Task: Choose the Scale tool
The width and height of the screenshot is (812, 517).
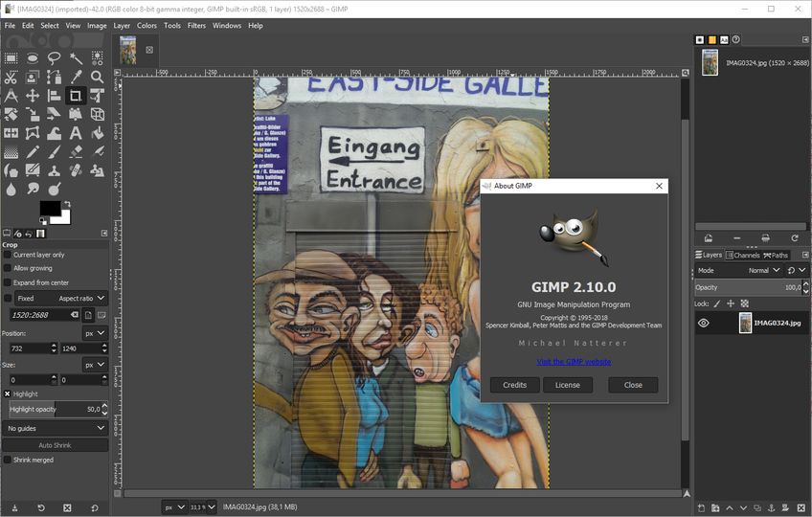Action: pos(33,115)
